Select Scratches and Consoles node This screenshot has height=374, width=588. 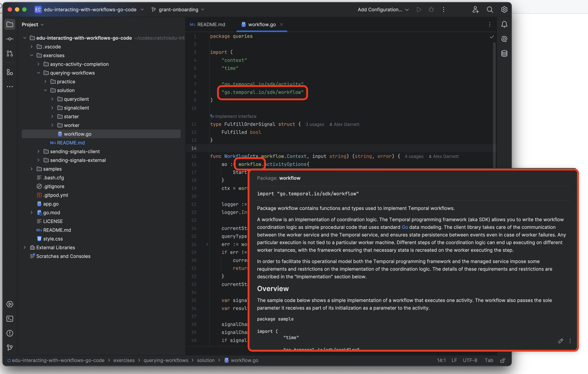coord(60,256)
